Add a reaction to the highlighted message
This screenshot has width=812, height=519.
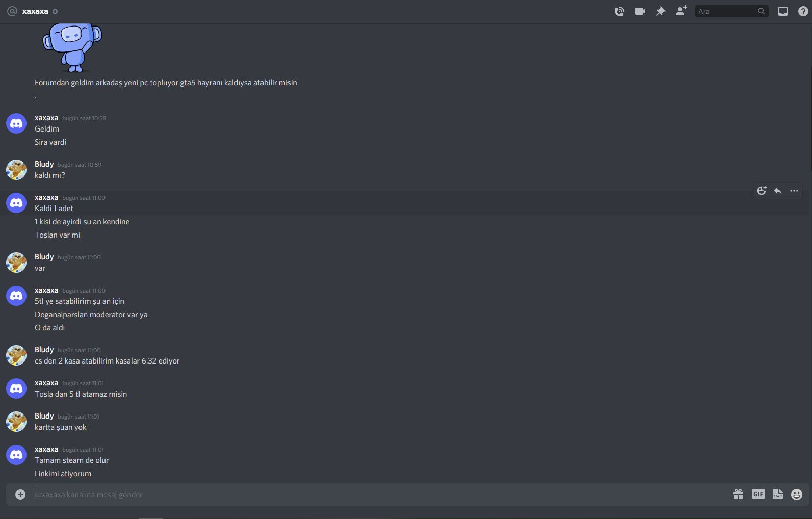[762, 190]
